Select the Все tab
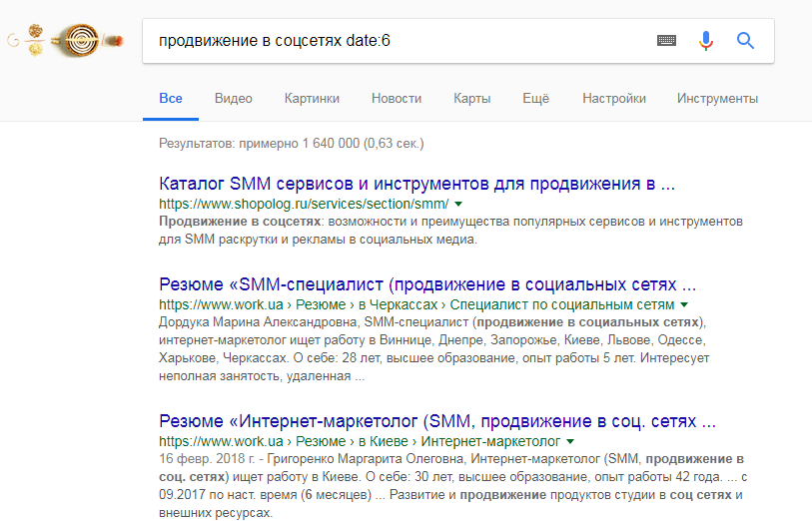 tap(170, 99)
